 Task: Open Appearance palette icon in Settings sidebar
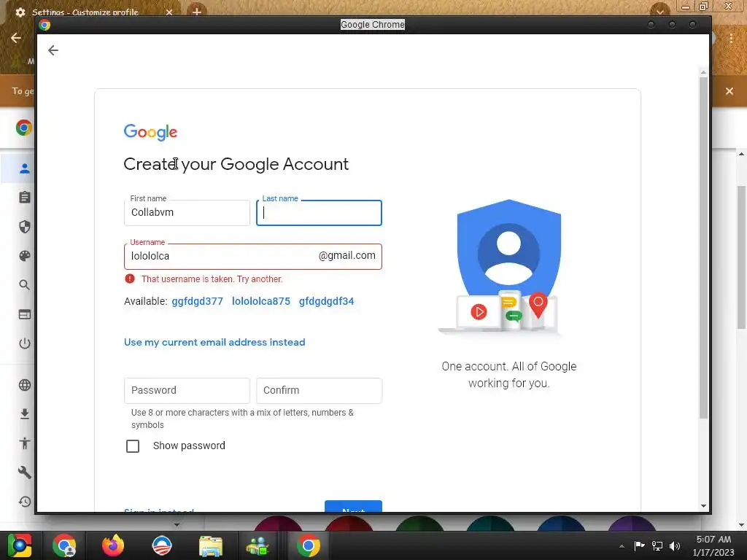(25, 256)
